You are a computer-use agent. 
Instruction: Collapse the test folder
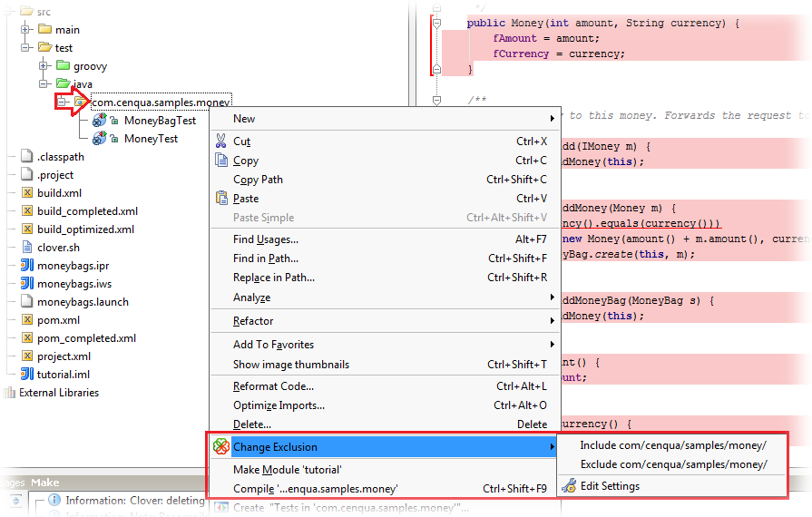click(x=25, y=48)
